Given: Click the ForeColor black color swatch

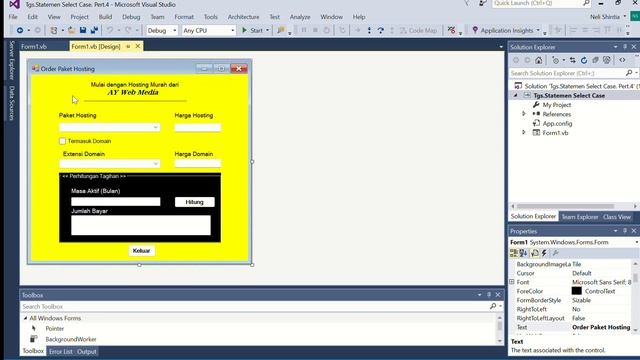Looking at the screenshot, I should [x=576, y=291].
